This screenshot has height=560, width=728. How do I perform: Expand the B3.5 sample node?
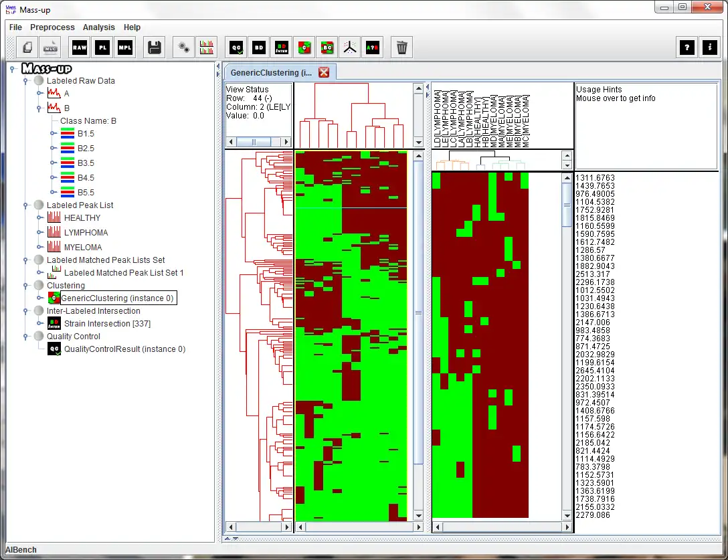tap(53, 163)
